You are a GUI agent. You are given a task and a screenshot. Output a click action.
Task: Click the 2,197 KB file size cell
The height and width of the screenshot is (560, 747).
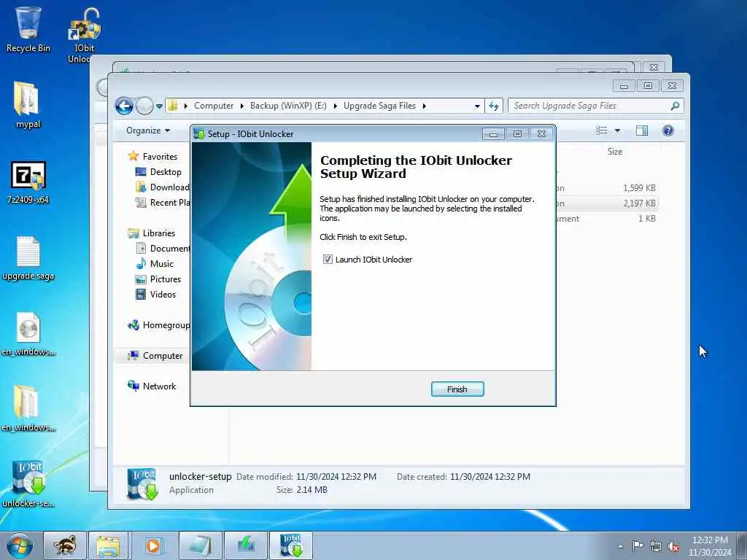pyautogui.click(x=639, y=203)
